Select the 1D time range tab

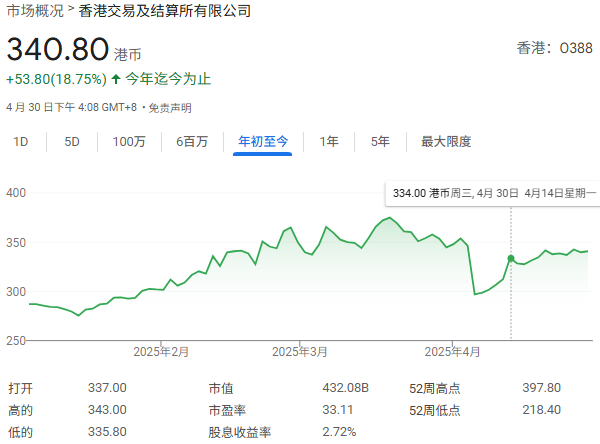point(21,142)
